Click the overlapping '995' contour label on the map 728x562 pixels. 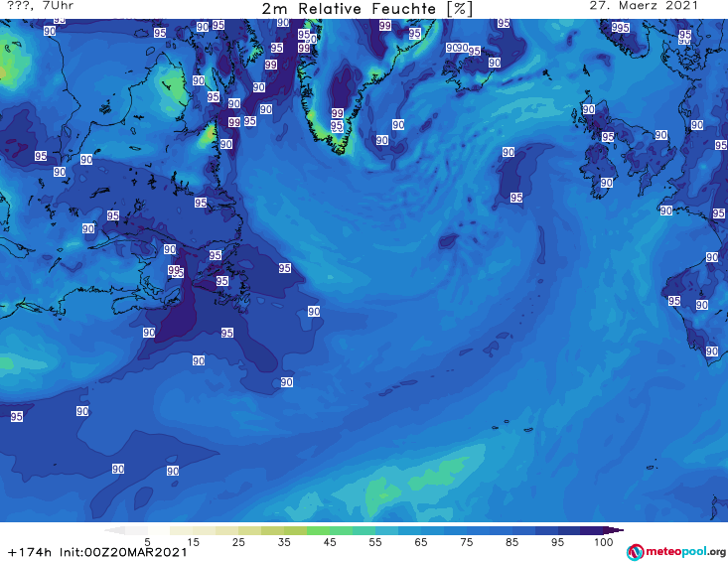coord(621,28)
